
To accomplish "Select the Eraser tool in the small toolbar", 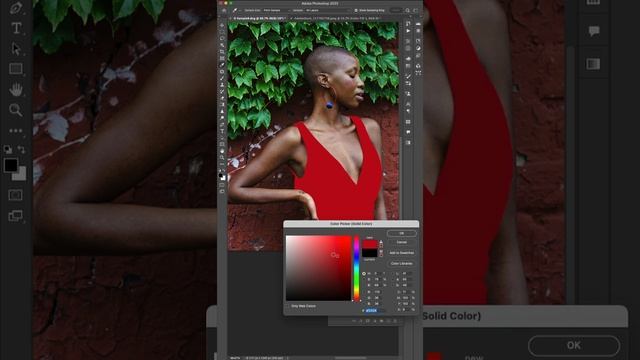I will coord(222,98).
